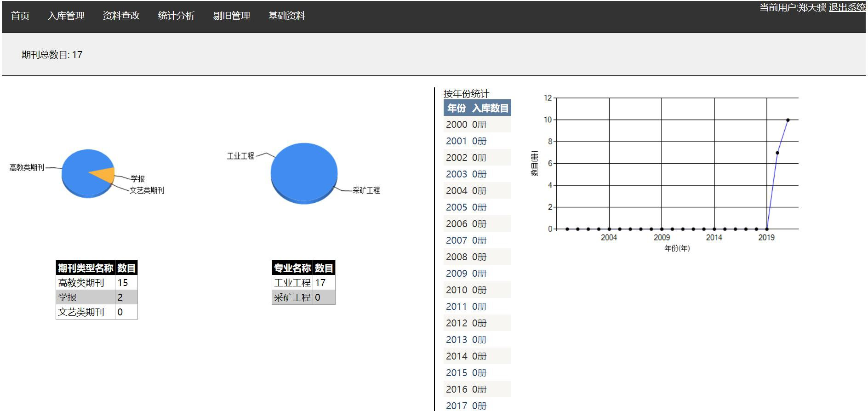The image size is (868, 411).
Task: Select the 采矿工程 table cell
Action: (292, 297)
